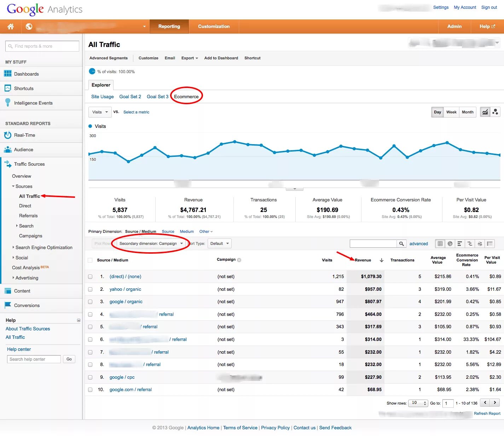Go to previous page arrow
The width and height of the screenshot is (504, 436).
point(485,402)
